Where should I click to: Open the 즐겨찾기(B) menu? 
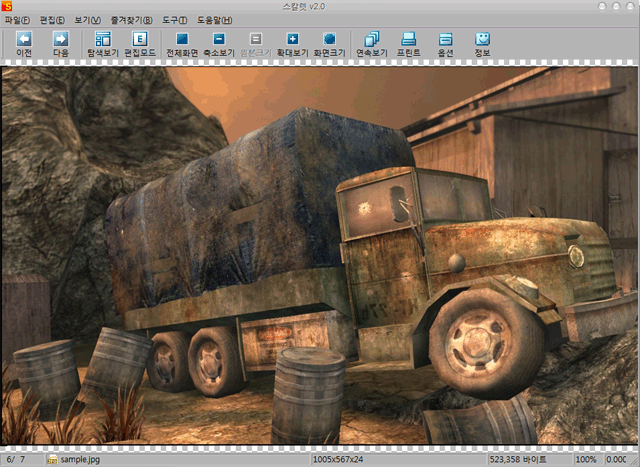tap(131, 20)
